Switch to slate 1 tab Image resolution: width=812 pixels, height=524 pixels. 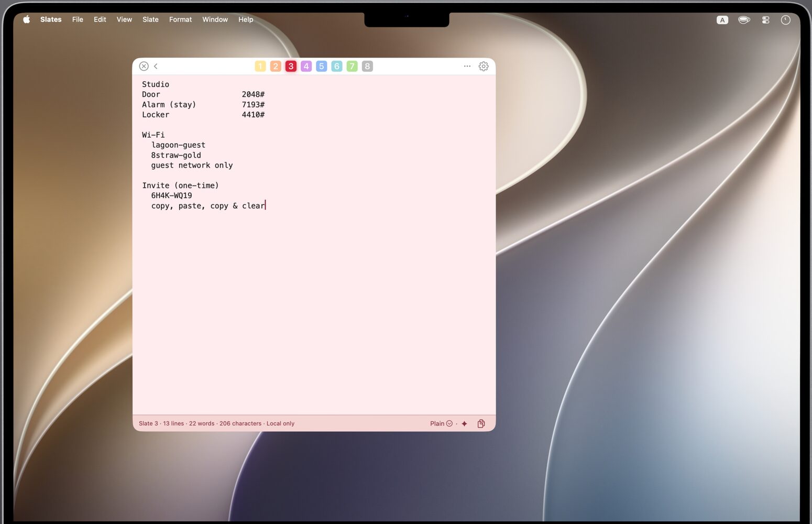point(260,66)
